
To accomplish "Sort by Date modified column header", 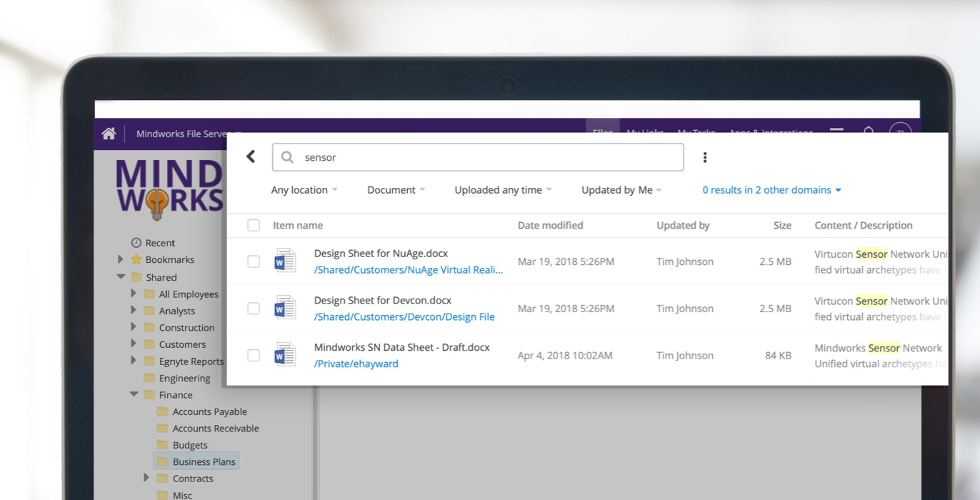I will click(x=550, y=226).
